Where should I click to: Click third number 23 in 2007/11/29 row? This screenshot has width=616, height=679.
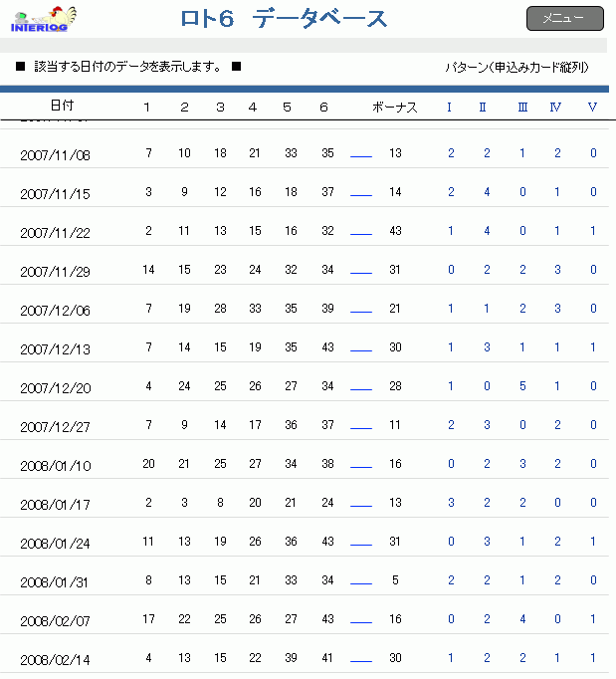[220, 270]
